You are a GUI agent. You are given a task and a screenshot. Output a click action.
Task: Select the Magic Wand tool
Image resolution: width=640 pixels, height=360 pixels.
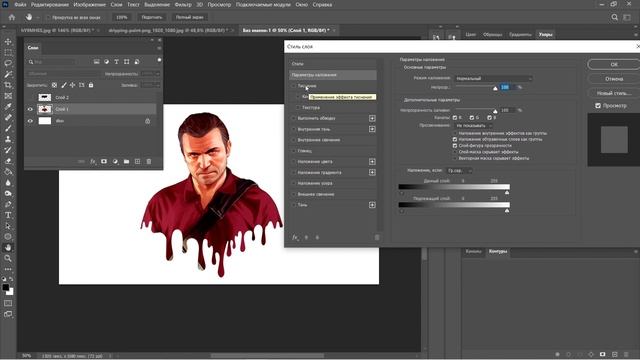point(8,74)
